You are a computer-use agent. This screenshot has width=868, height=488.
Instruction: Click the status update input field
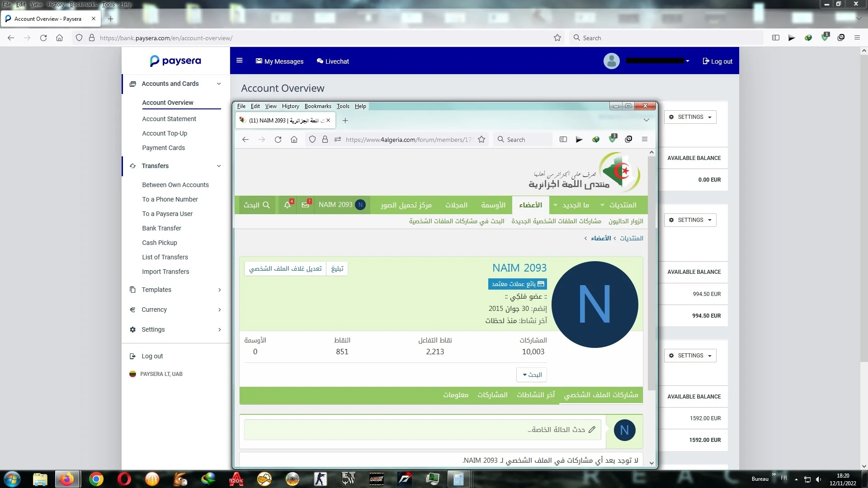422,430
